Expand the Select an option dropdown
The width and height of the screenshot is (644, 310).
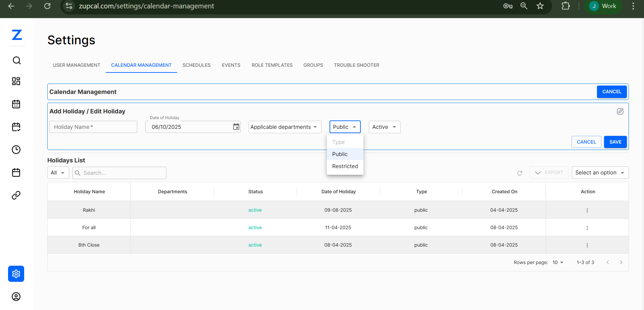[x=600, y=172]
